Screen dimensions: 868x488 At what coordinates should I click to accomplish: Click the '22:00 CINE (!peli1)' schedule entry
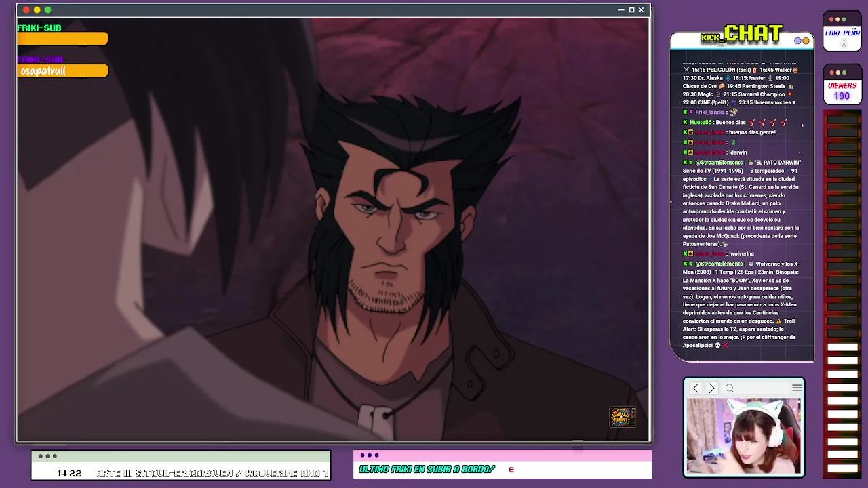(x=705, y=102)
